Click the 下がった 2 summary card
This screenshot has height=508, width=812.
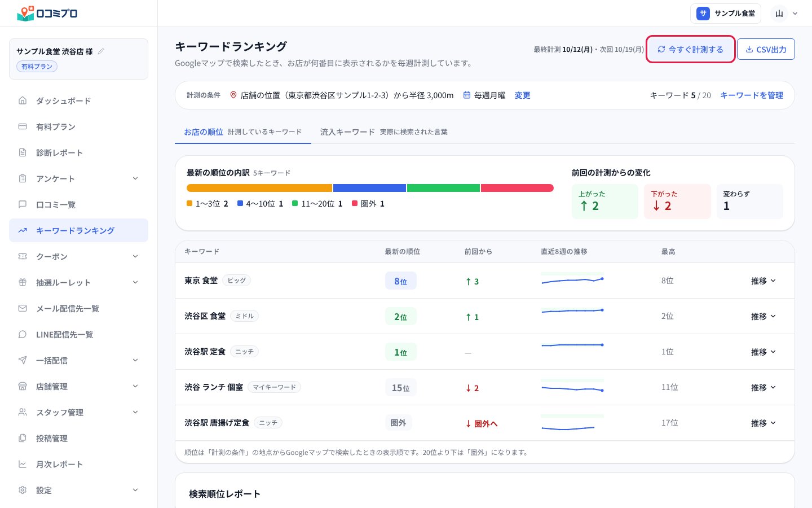677,202
